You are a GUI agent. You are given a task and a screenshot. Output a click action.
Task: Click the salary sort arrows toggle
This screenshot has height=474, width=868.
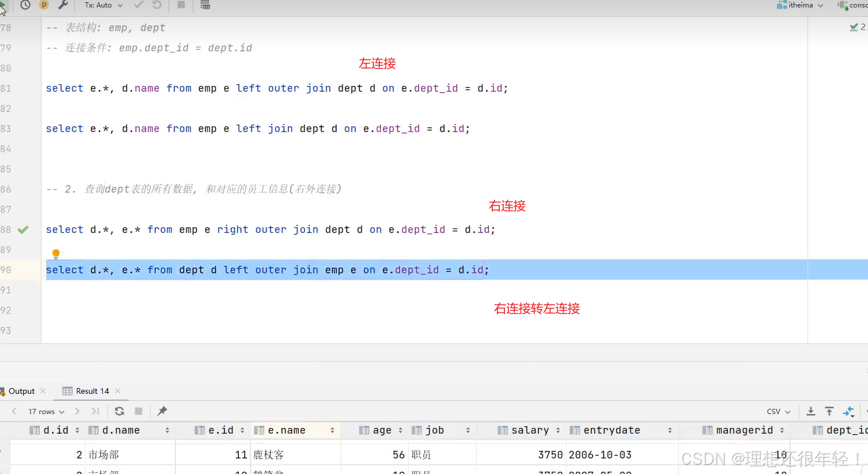(x=558, y=430)
